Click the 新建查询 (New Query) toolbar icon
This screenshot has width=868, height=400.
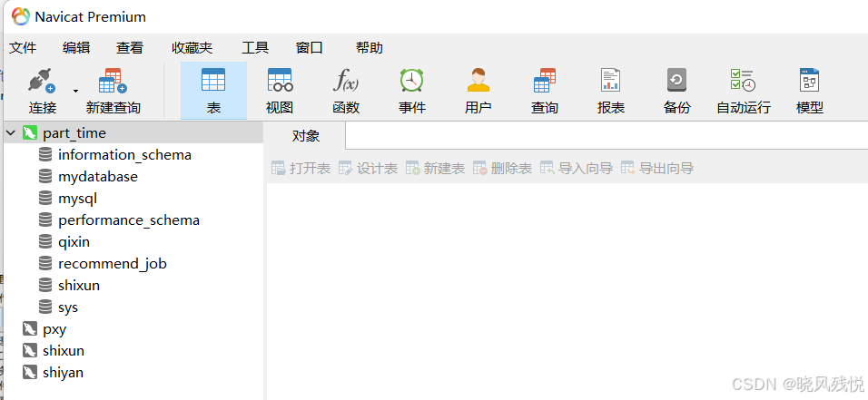click(113, 81)
